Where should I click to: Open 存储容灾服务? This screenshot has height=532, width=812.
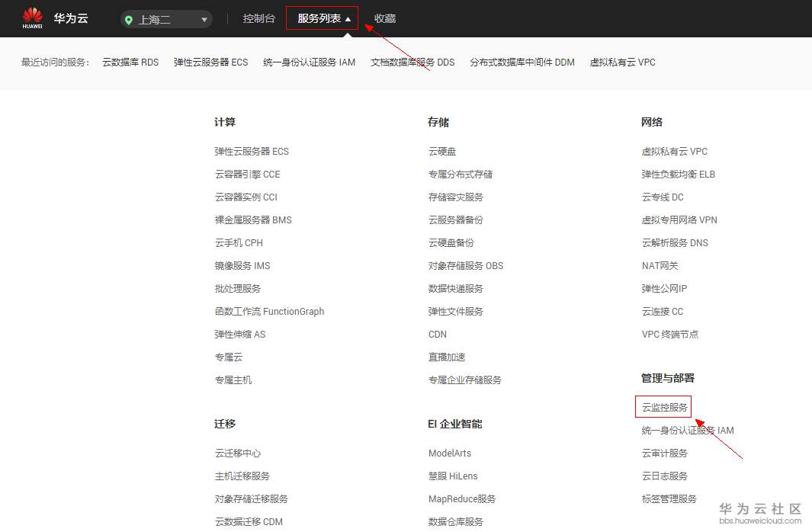pyautogui.click(x=456, y=197)
